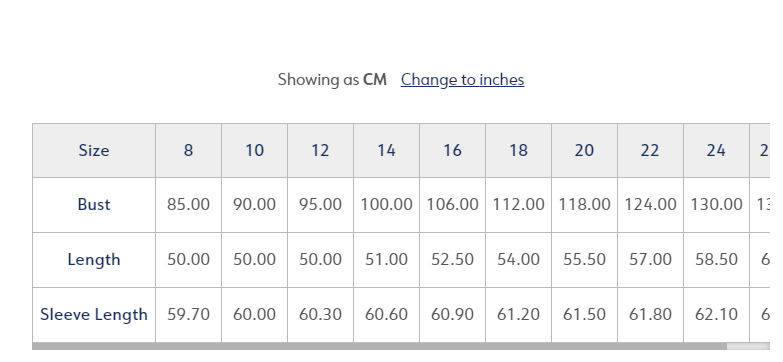The image size is (783, 362).
Task: Click the size 10 column header
Action: (254, 150)
